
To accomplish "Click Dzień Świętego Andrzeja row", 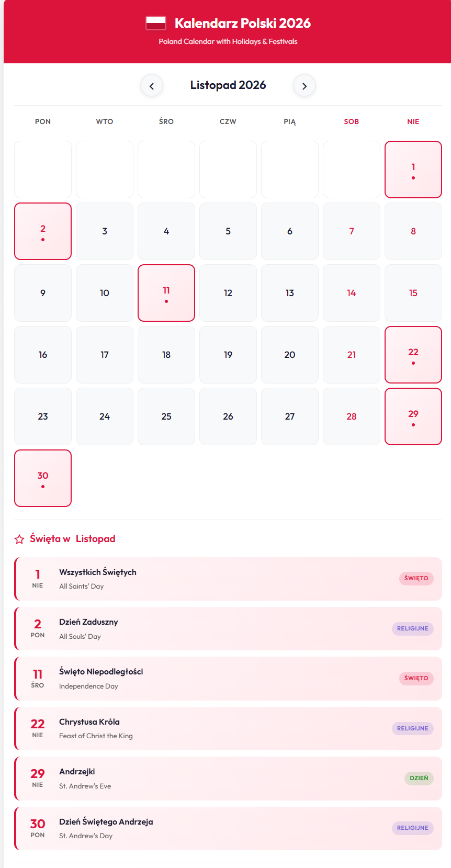I will point(228,828).
